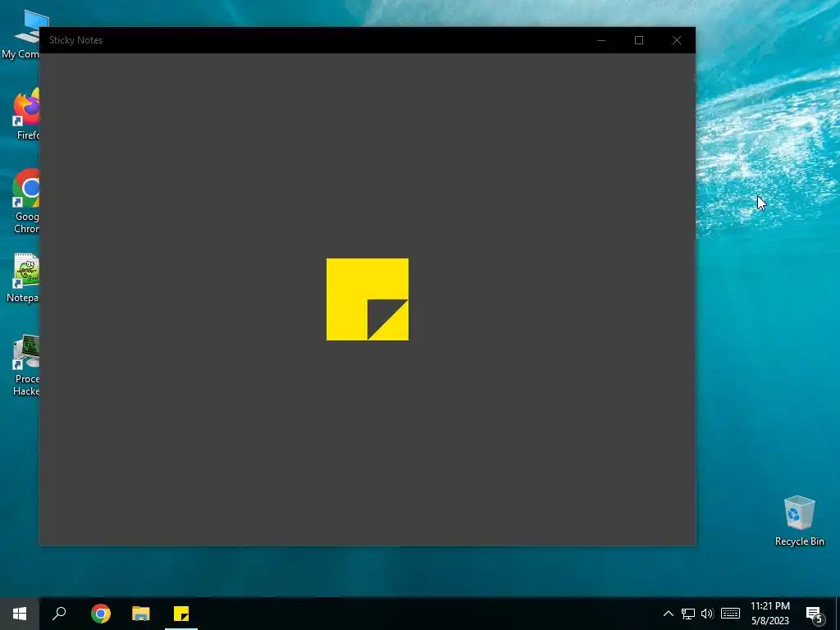Open the Windows Start menu

point(20,614)
